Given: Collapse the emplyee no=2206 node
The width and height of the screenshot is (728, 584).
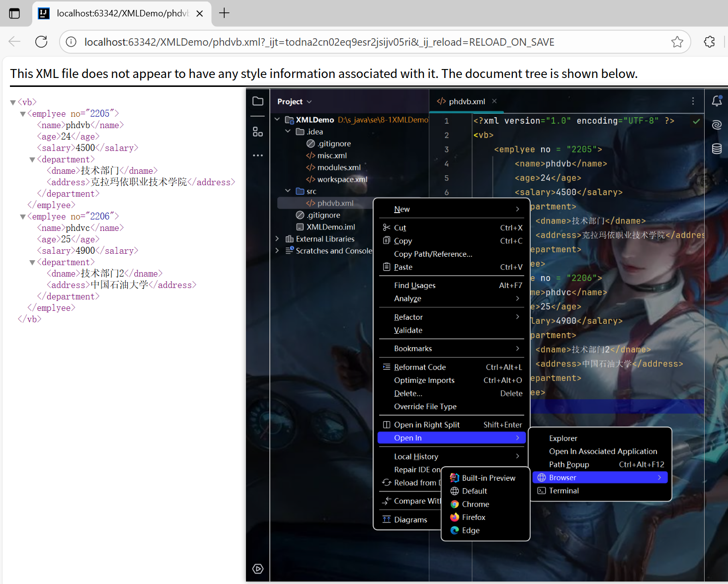Looking at the screenshot, I should click(x=23, y=217).
